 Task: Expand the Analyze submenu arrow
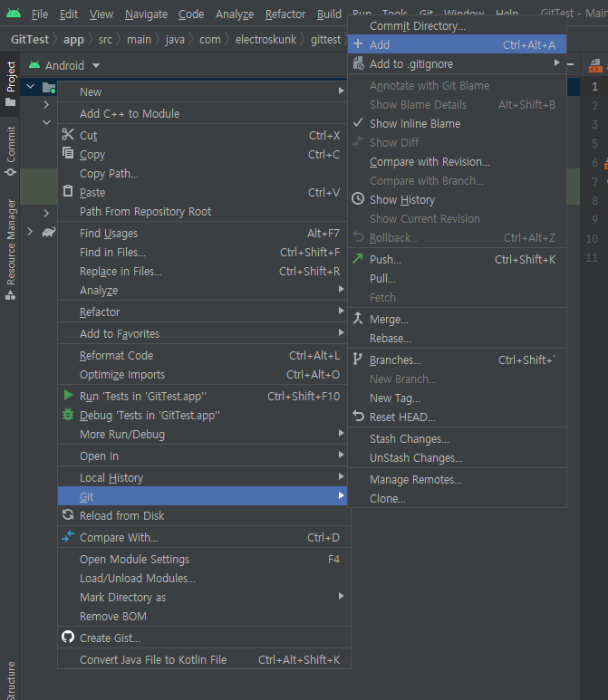click(x=342, y=289)
